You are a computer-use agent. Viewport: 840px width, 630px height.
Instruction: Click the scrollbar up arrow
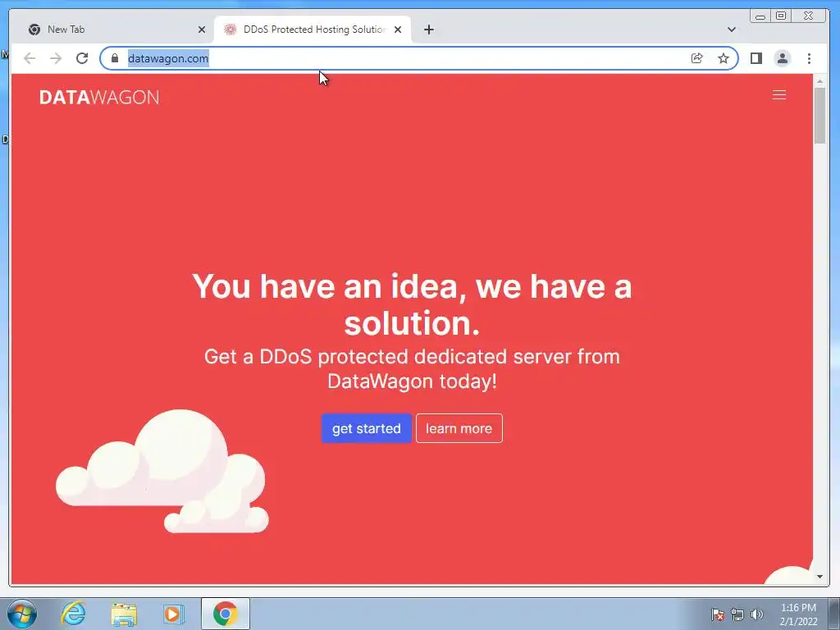click(x=819, y=81)
